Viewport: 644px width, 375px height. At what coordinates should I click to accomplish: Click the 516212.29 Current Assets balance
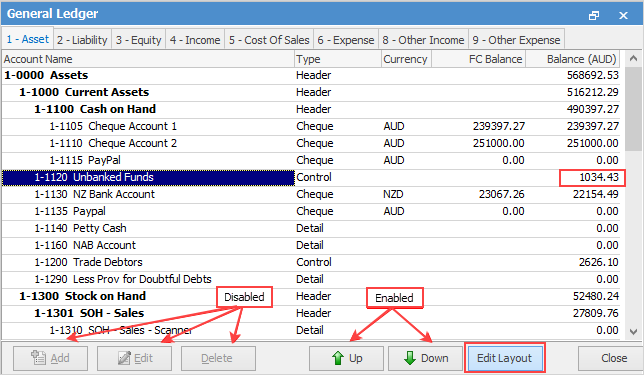pyautogui.click(x=593, y=92)
